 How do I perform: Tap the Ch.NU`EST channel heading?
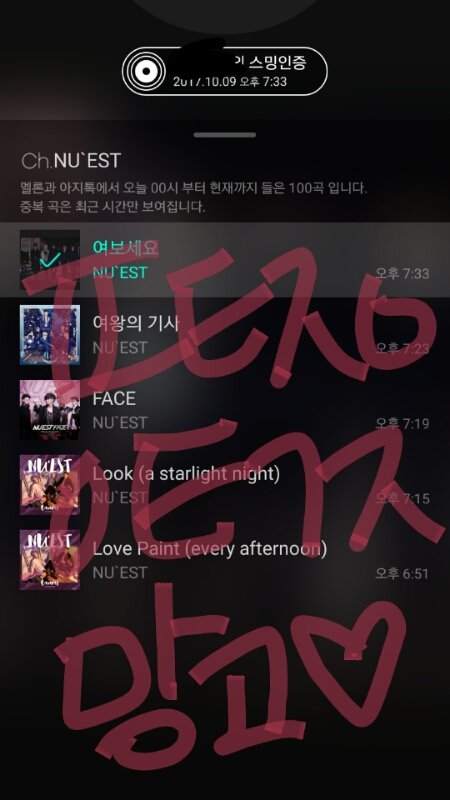pyautogui.click(x=71, y=161)
